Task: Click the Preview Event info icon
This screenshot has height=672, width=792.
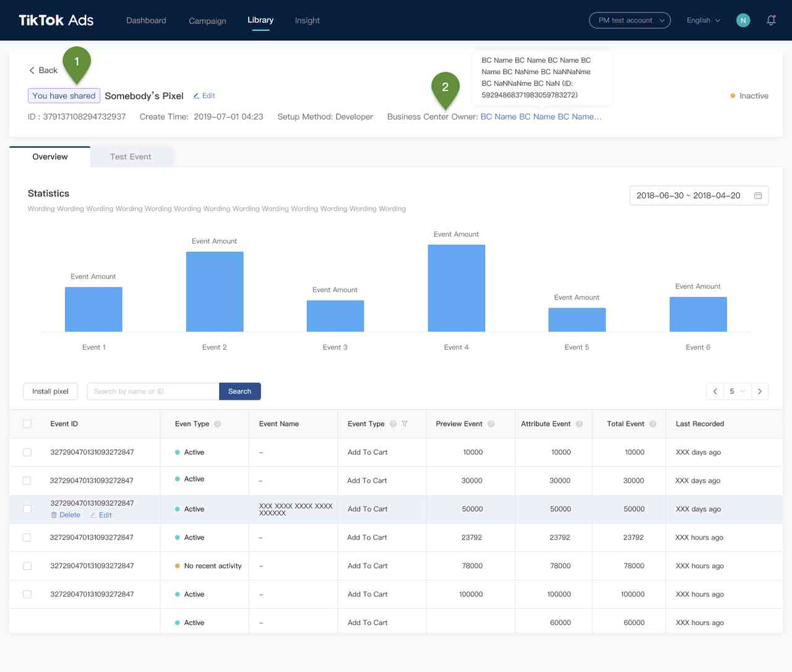Action: 491,424
